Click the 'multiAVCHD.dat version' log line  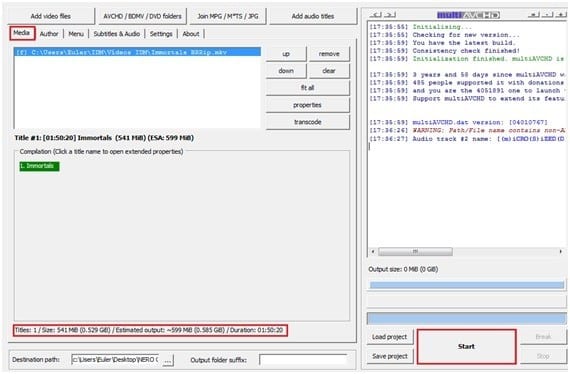pos(459,122)
